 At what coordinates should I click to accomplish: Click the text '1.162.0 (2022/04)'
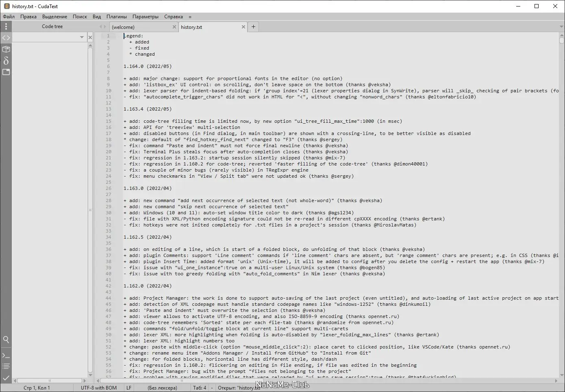(148, 286)
